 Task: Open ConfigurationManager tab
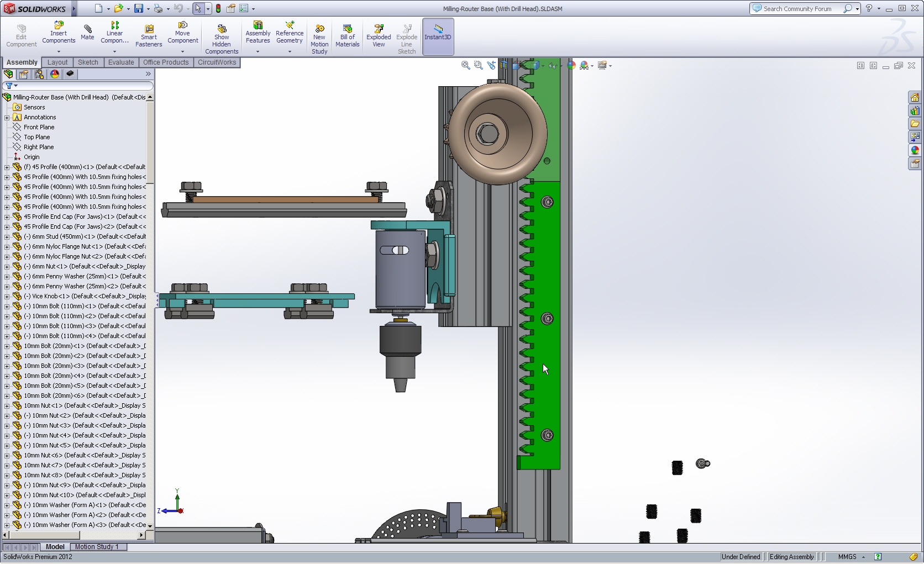(39, 74)
